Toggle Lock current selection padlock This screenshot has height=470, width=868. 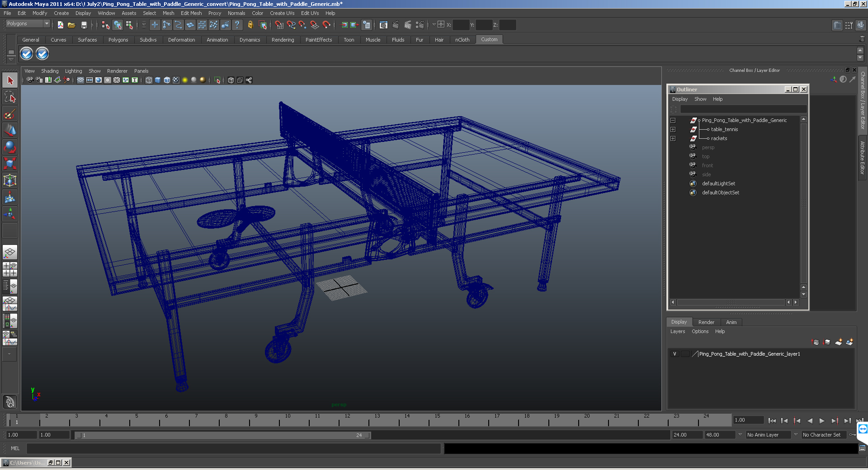click(x=250, y=25)
